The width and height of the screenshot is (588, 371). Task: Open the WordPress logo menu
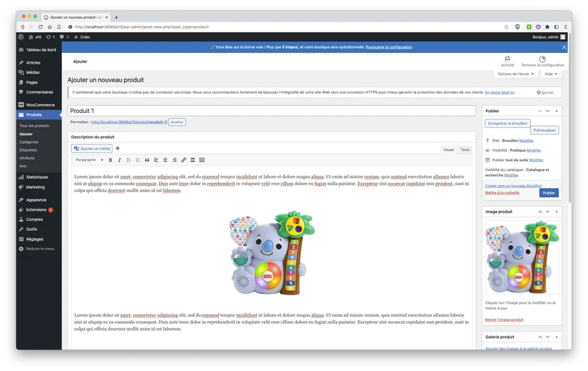21,37
